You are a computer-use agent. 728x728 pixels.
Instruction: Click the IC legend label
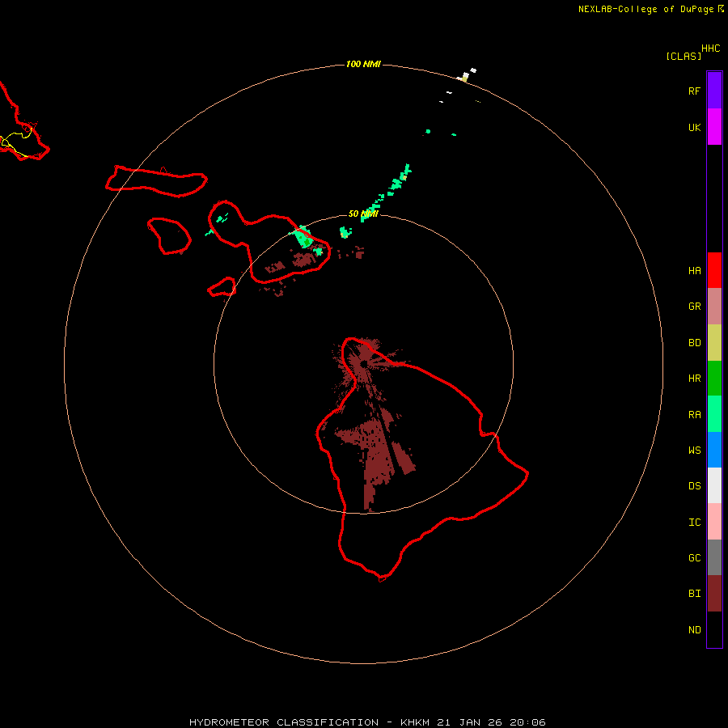click(694, 523)
